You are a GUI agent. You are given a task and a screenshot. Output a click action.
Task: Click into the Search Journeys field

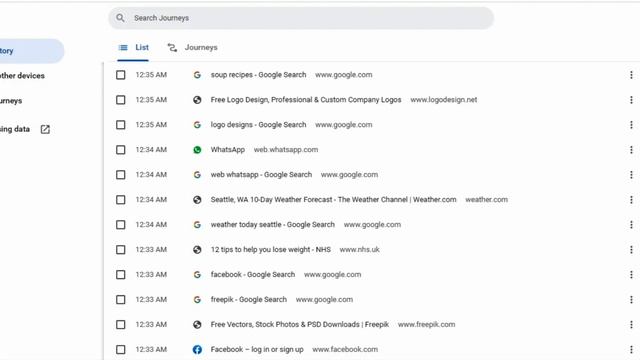click(301, 18)
